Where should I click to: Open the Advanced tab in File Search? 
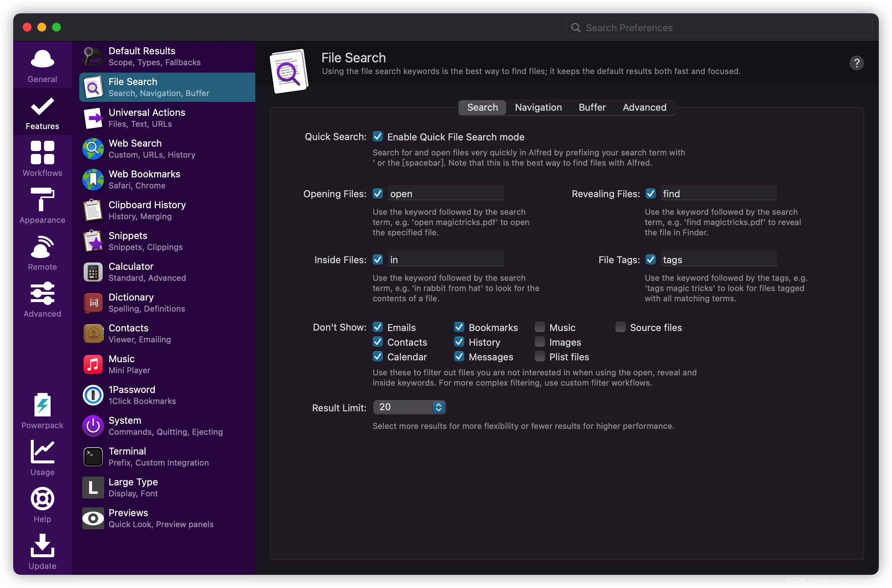click(x=644, y=107)
